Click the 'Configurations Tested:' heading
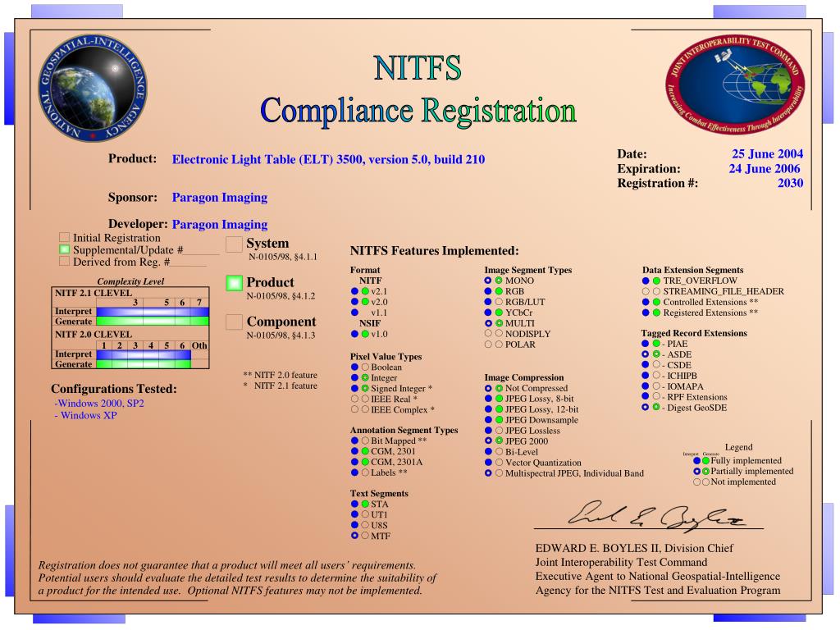 pos(113,389)
